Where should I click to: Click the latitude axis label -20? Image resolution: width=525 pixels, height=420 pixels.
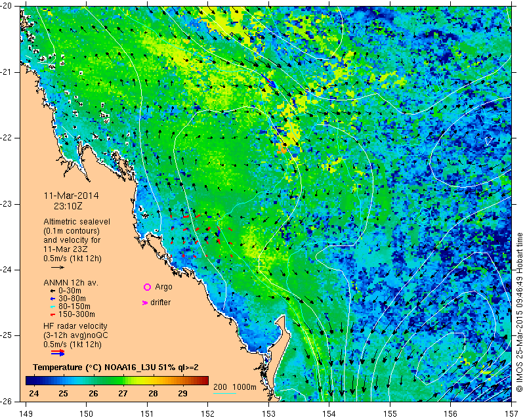click(x=7, y=7)
